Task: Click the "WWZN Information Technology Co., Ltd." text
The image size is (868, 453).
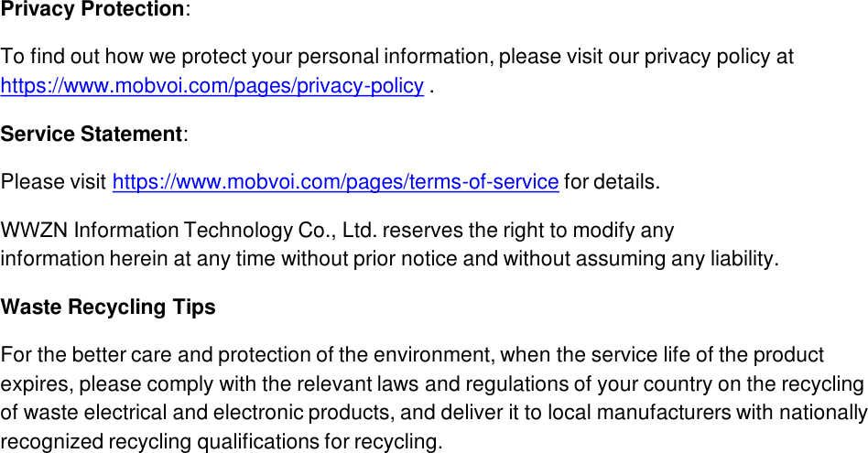Action: pos(190,230)
